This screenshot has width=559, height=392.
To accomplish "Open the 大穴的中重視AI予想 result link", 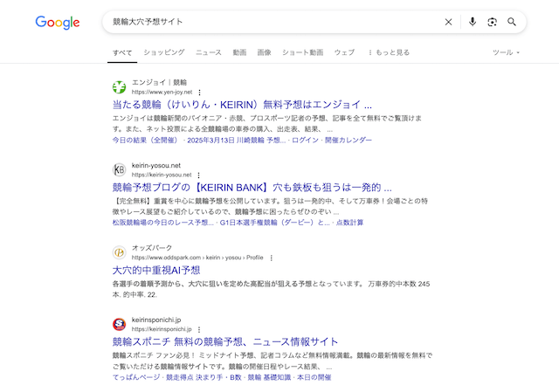I will point(156,271).
